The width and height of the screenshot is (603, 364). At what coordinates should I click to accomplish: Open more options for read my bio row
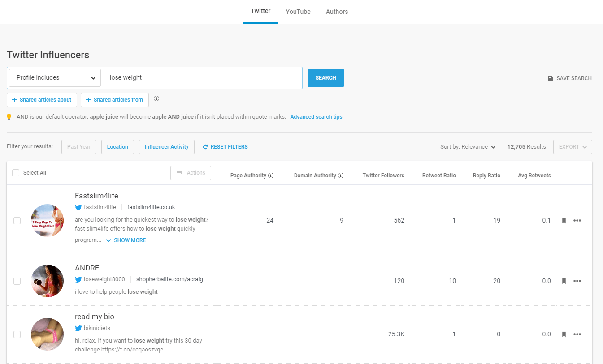[577, 334]
